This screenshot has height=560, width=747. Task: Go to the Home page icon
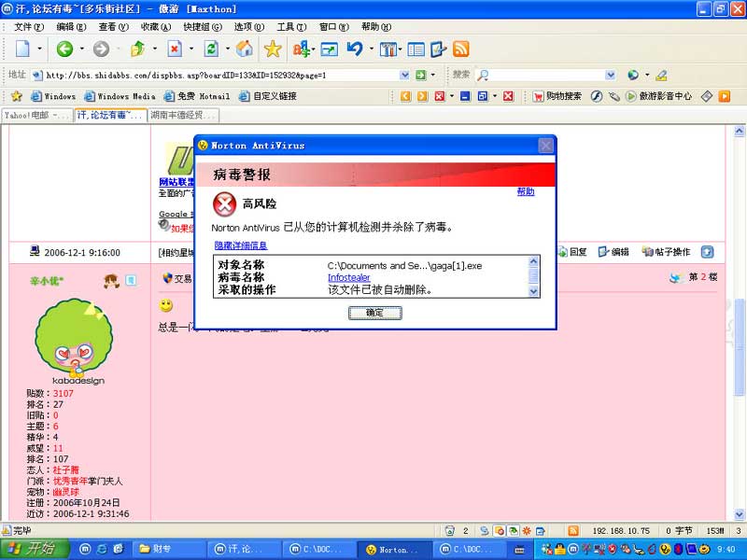(245, 49)
